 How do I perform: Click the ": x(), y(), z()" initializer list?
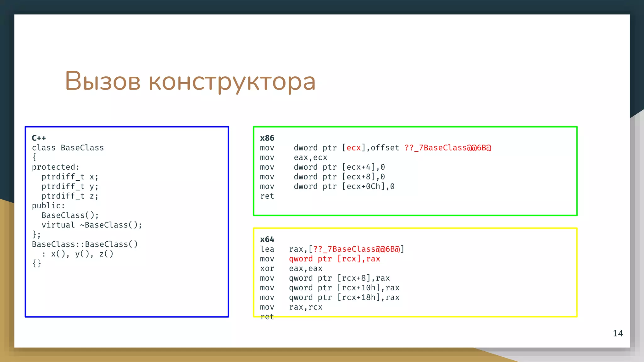77,254
